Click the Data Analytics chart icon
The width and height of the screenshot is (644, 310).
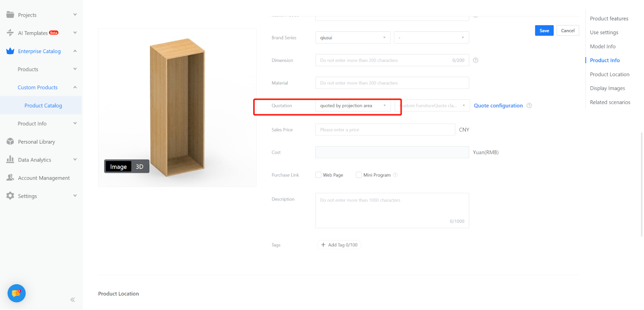coord(10,159)
